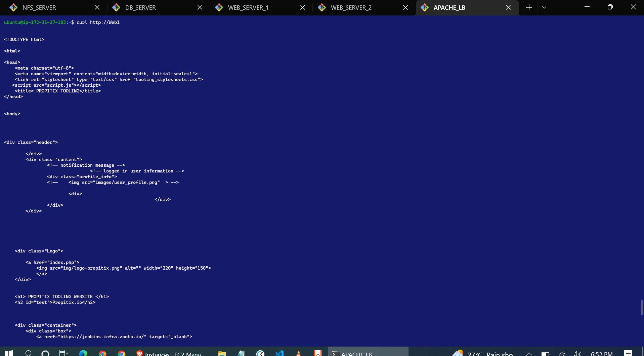This screenshot has height=356, width=644.
Task: Minimize the terminal window
Action: coord(587,7)
